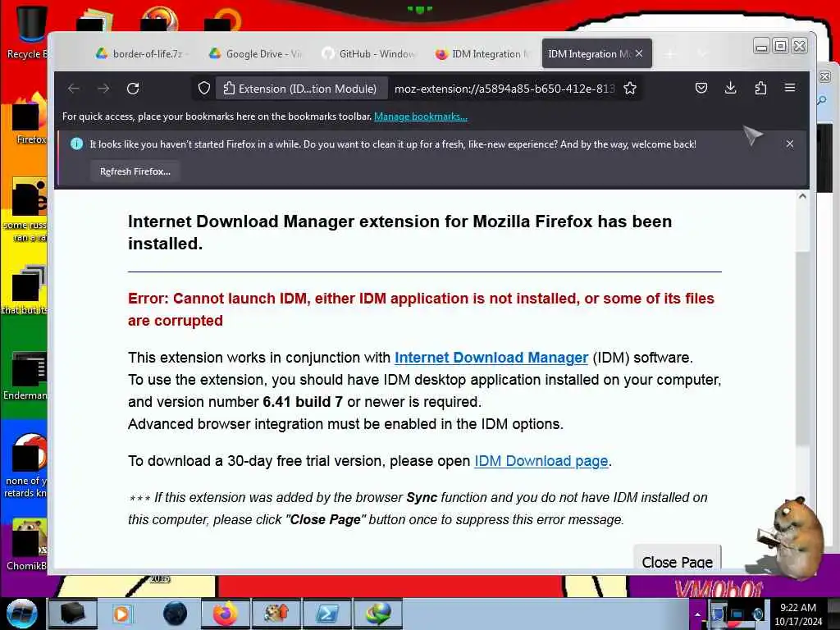The image size is (840, 630).
Task: Click the Firefox taskbar button
Action: tap(225, 614)
